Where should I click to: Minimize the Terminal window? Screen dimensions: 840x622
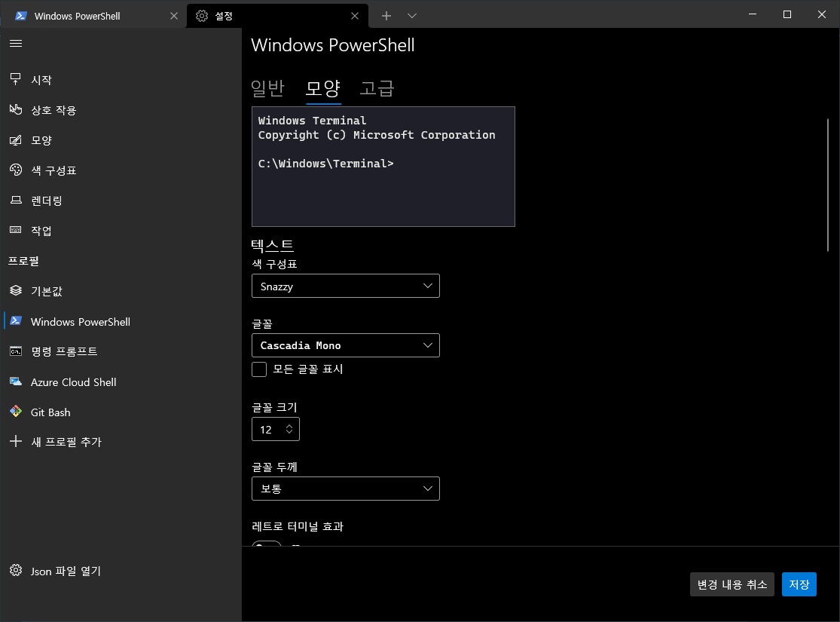(753, 14)
